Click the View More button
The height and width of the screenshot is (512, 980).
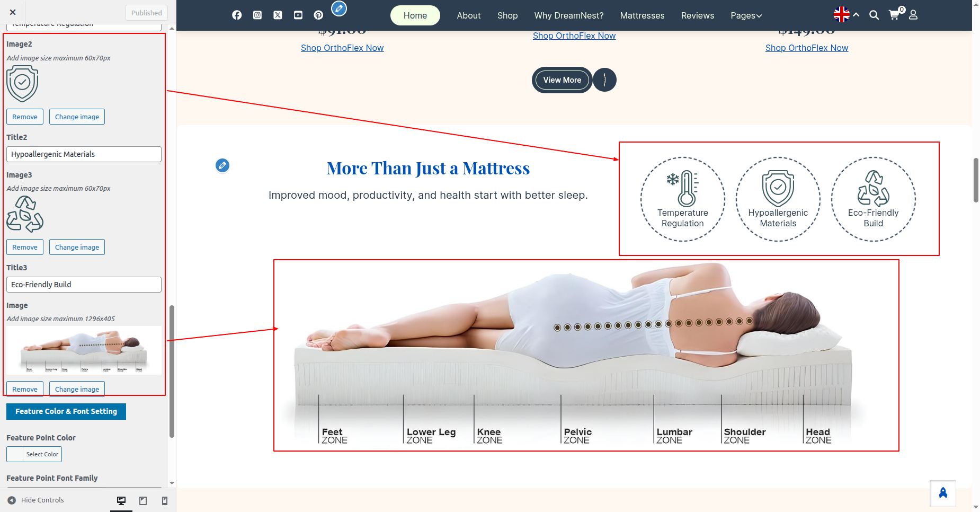click(562, 80)
